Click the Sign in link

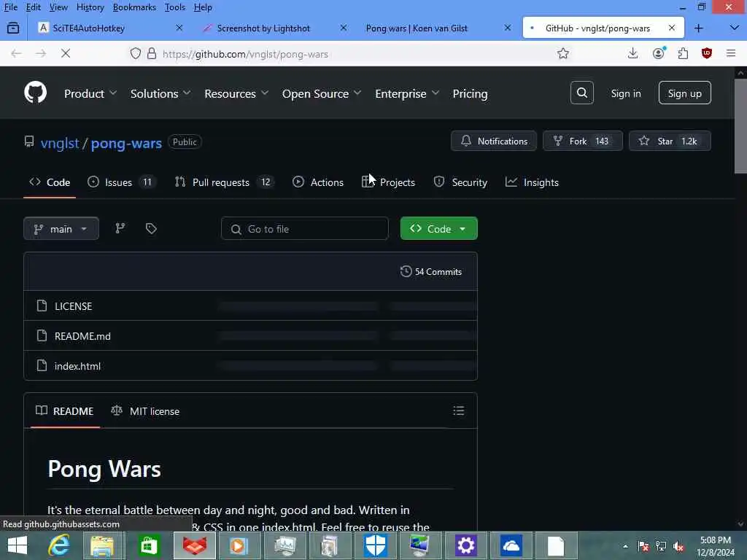(625, 93)
